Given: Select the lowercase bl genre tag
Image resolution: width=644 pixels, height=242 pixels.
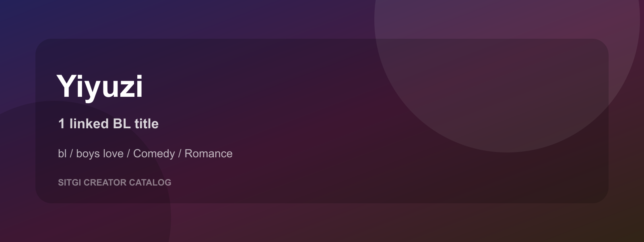Looking at the screenshot, I should [62, 153].
